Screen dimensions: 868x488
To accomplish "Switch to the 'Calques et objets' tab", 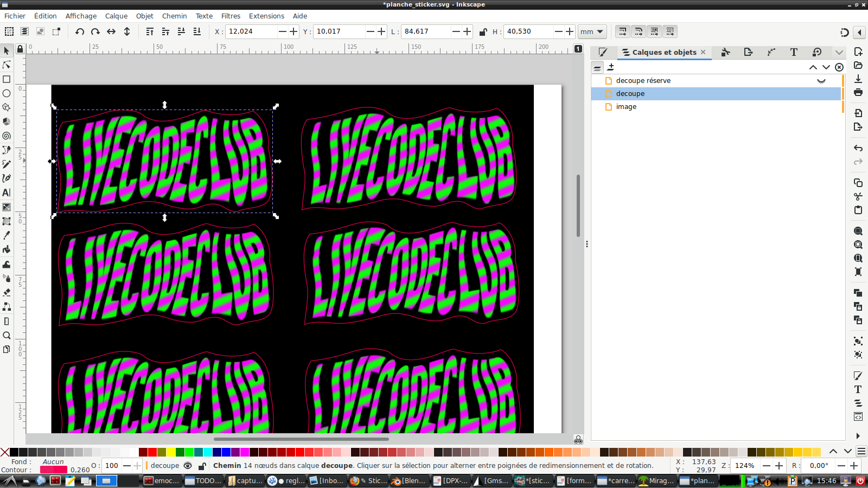I will pos(664,52).
